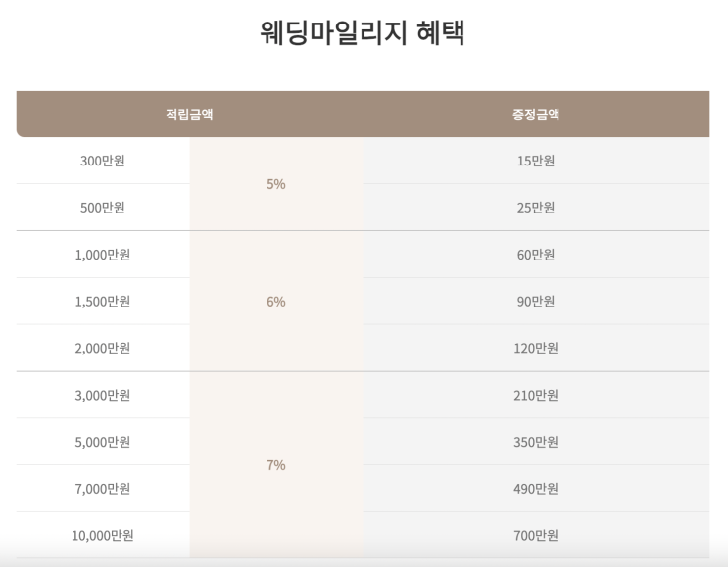Click the 증정금액 column header
This screenshot has height=567, width=728.
(x=535, y=114)
